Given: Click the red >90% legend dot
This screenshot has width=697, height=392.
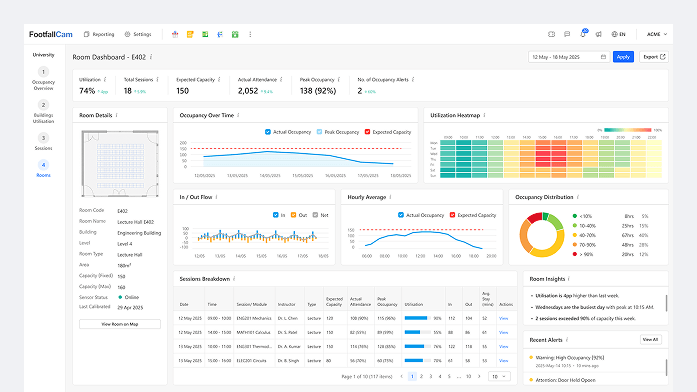Looking at the screenshot, I should coord(575,254).
